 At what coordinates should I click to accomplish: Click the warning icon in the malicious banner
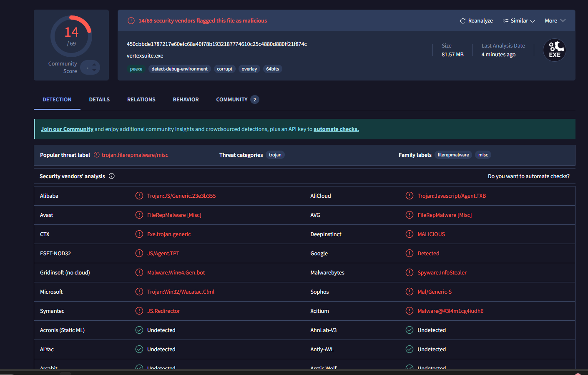tap(131, 21)
